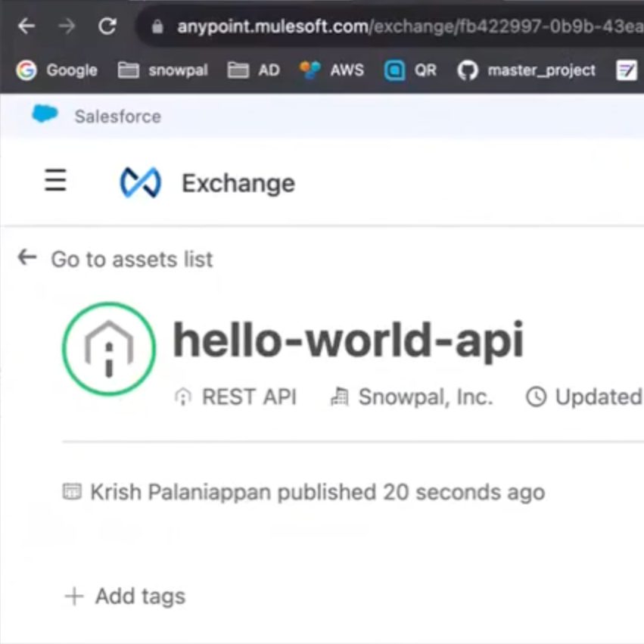
Task: Reload the page with the refresh icon
Action: click(x=107, y=26)
